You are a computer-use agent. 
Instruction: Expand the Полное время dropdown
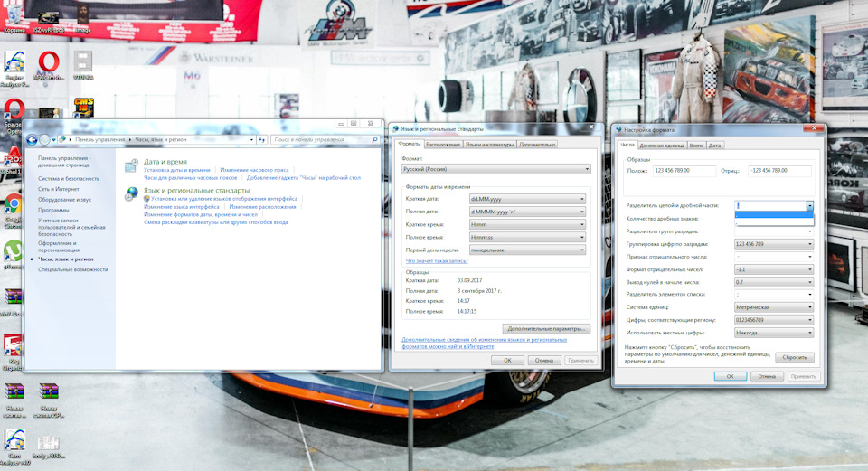tap(527, 237)
